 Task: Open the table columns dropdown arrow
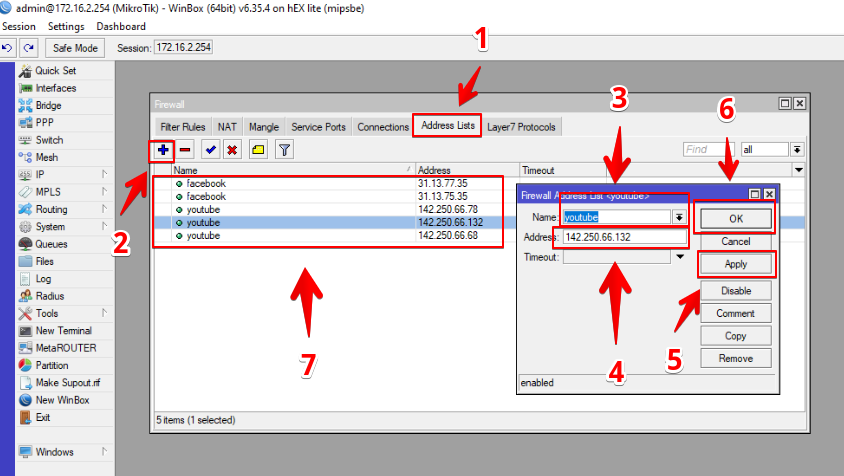[x=798, y=170]
